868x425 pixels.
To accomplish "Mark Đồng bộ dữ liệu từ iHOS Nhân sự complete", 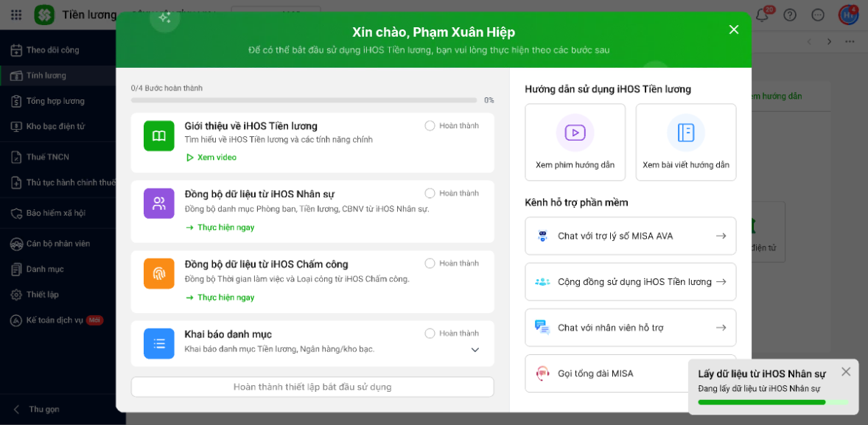I will (430, 193).
